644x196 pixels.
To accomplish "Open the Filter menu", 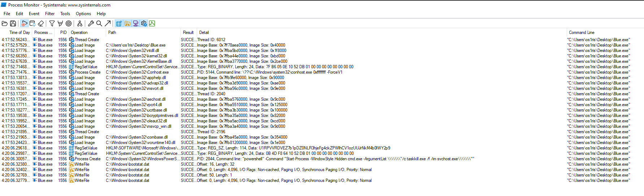I will (50, 14).
